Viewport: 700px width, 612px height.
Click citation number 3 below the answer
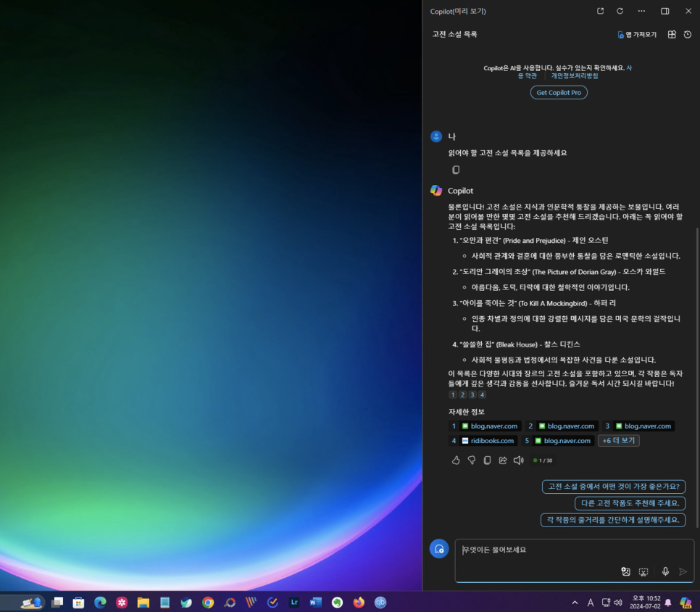472,395
